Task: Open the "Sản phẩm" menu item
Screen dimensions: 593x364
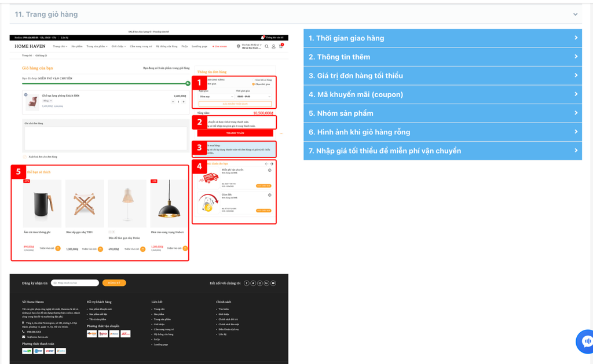Action: [x=77, y=46]
